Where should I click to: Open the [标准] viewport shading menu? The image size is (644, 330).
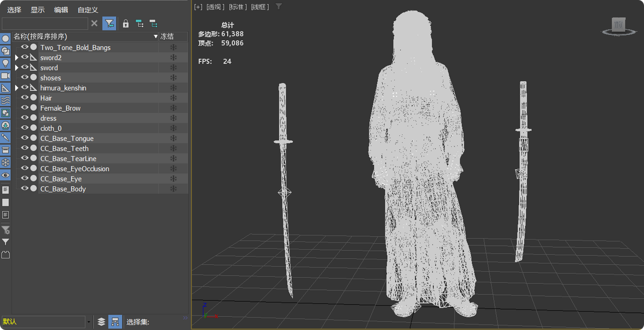[238, 7]
